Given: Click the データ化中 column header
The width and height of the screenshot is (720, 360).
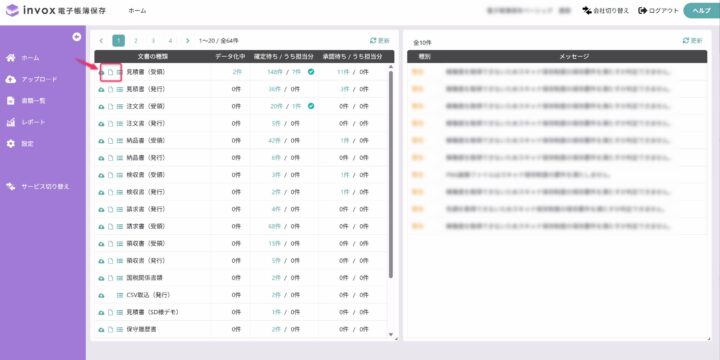Looking at the screenshot, I should pos(231,56).
